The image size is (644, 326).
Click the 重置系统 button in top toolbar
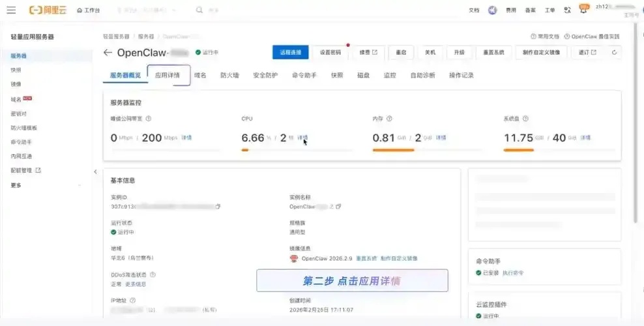[x=493, y=52]
